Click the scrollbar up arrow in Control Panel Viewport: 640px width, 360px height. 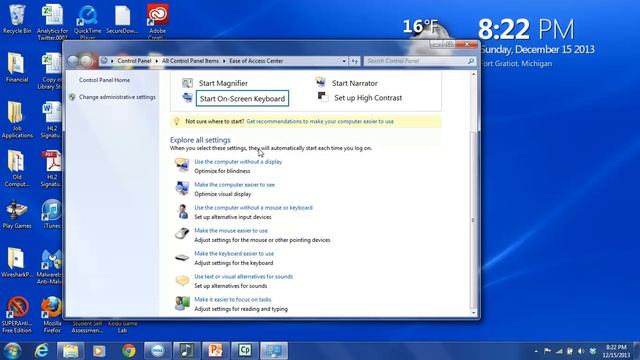[473, 75]
